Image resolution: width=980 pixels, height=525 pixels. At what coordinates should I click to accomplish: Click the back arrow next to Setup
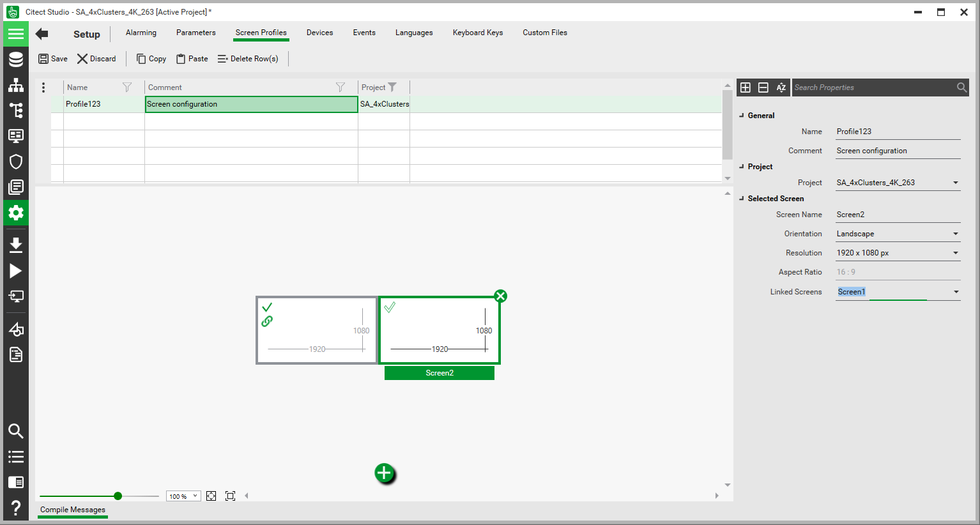tap(42, 34)
